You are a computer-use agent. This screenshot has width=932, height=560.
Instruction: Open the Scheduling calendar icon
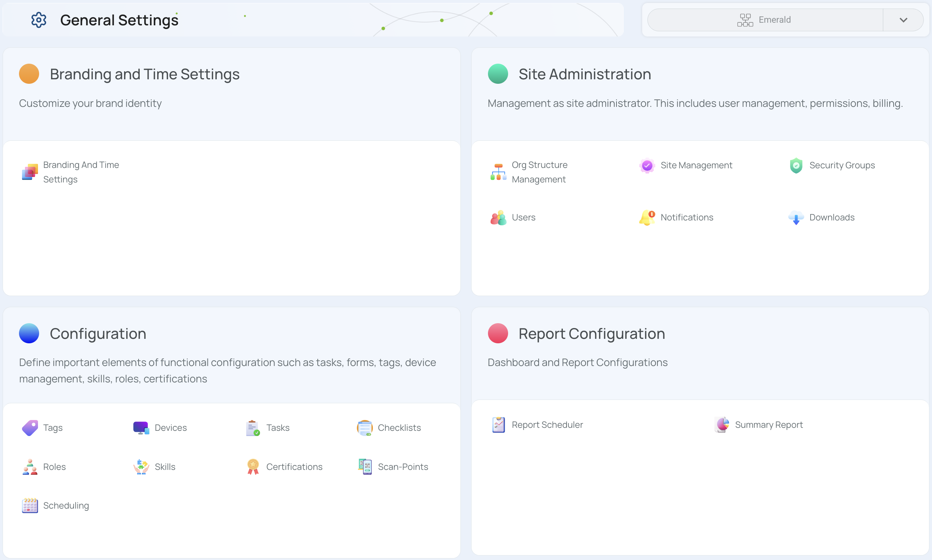(x=30, y=506)
